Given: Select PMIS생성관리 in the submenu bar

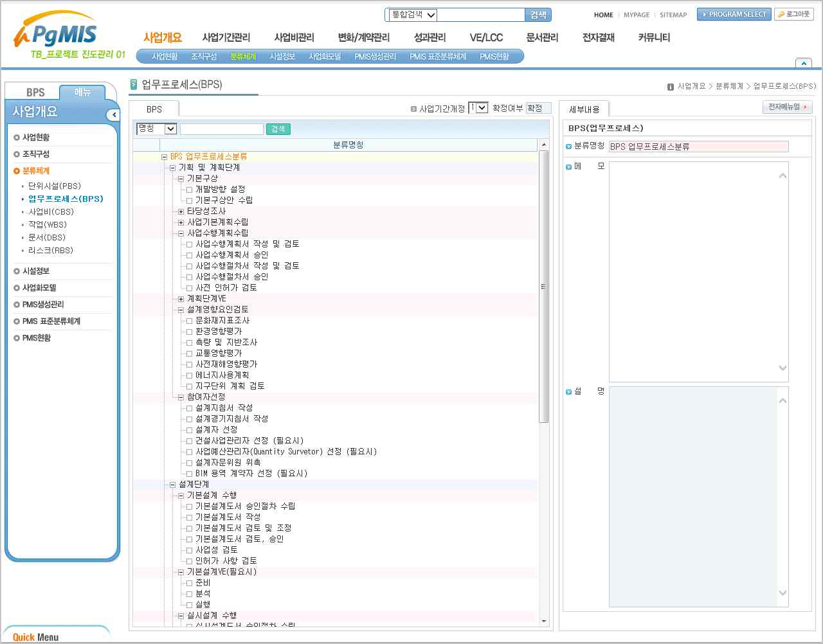Looking at the screenshot, I should pos(375,57).
